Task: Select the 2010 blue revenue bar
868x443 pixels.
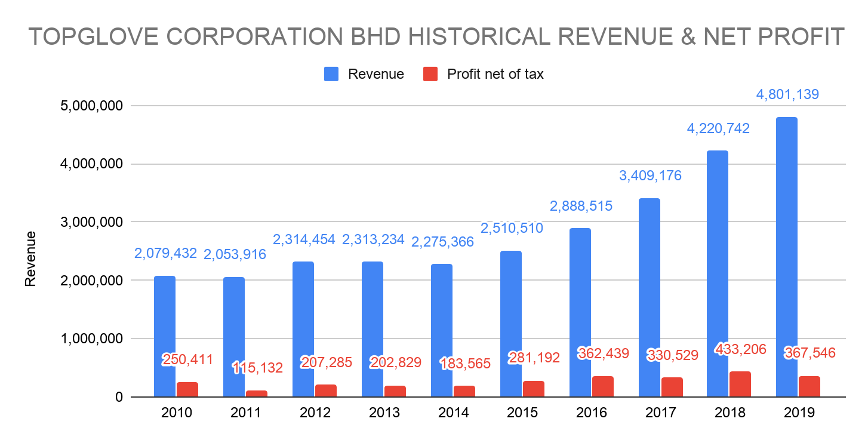Action: coord(165,336)
